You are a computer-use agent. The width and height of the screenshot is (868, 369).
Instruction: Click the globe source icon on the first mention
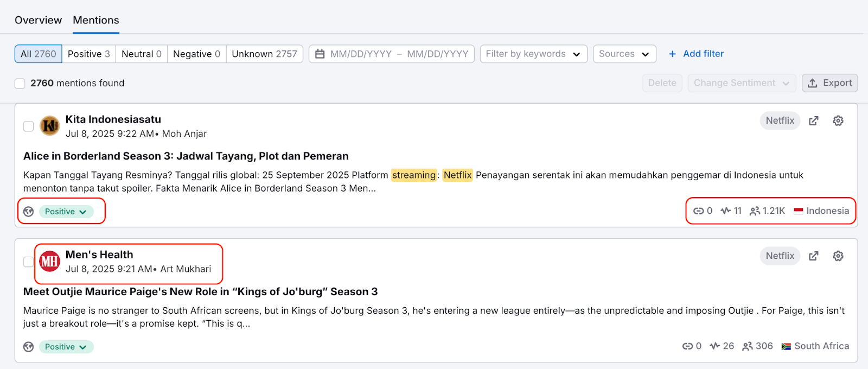coord(28,211)
